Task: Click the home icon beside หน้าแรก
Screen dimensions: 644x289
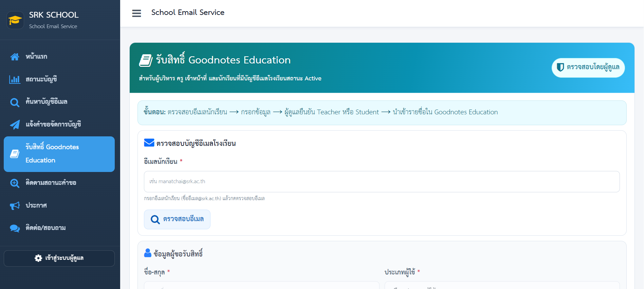Action: (x=15, y=57)
